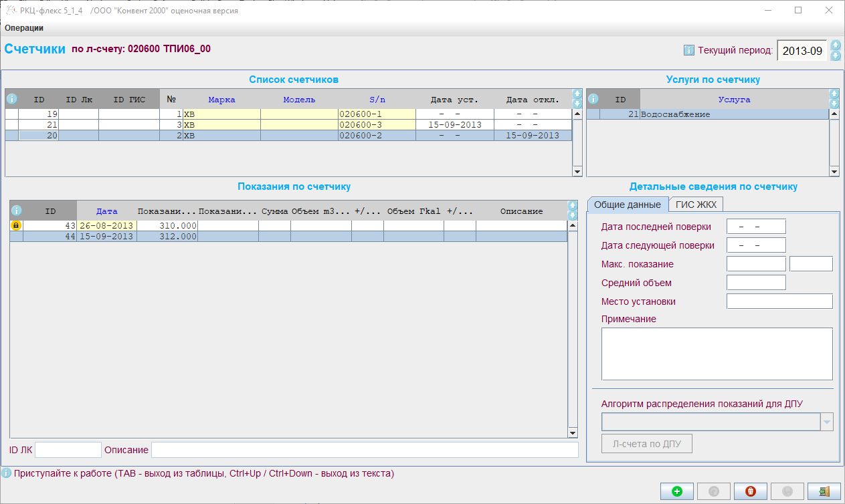Screen dimensions: 845x504
Task: Click the first Макс. показание field
Action: click(756, 264)
